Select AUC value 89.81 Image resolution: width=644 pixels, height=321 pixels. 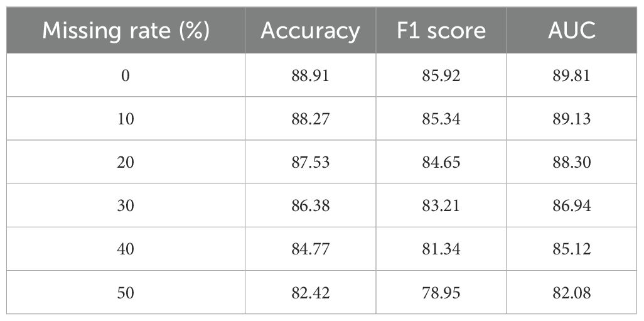point(572,75)
